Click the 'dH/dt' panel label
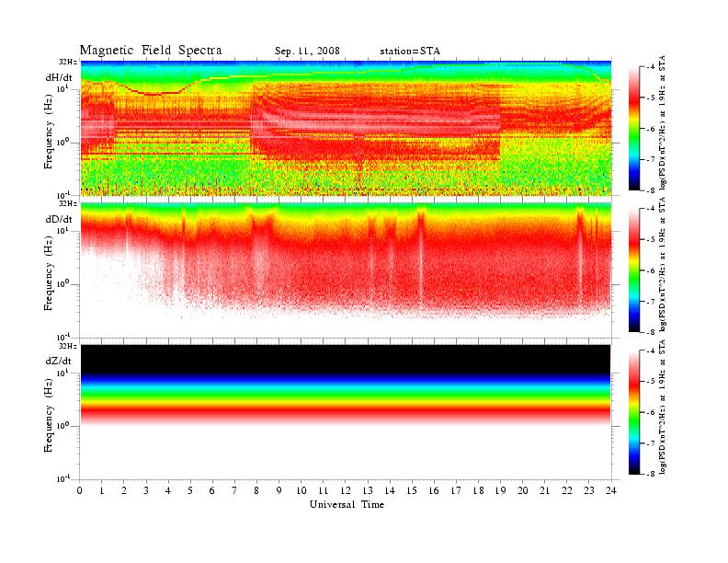The height and width of the screenshot is (563, 728). (x=59, y=77)
